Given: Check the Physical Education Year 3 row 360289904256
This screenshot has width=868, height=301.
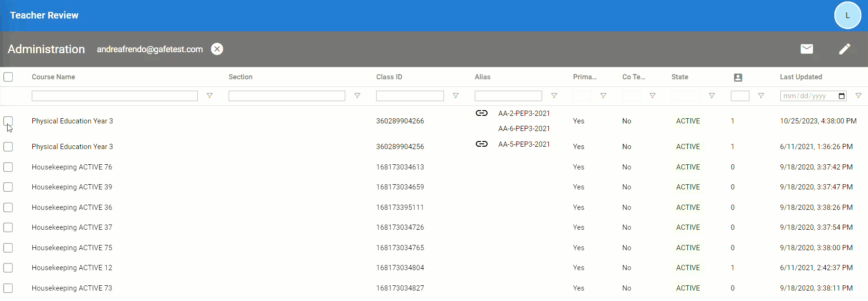Looking at the screenshot, I should [8, 147].
